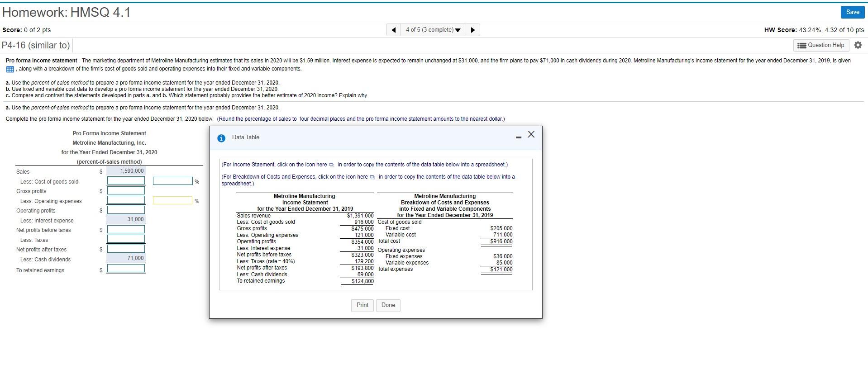Click Cash dividends value 71,000

pyautogui.click(x=135, y=258)
